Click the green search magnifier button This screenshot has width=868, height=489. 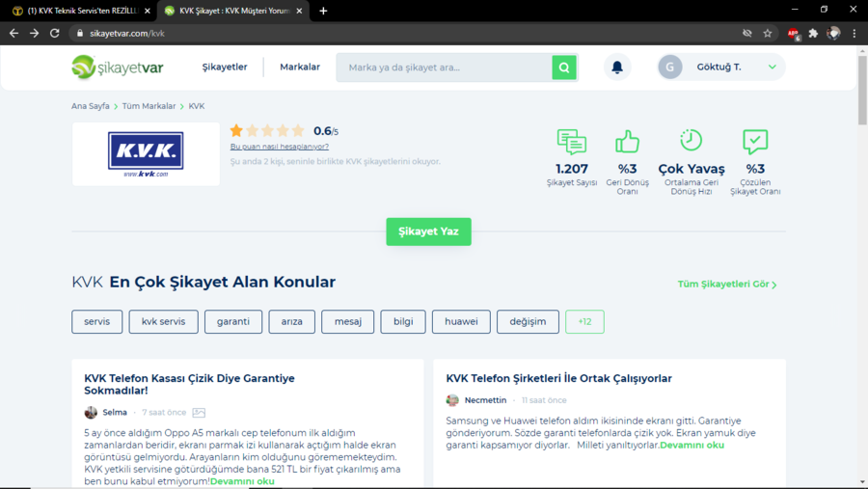click(x=564, y=68)
